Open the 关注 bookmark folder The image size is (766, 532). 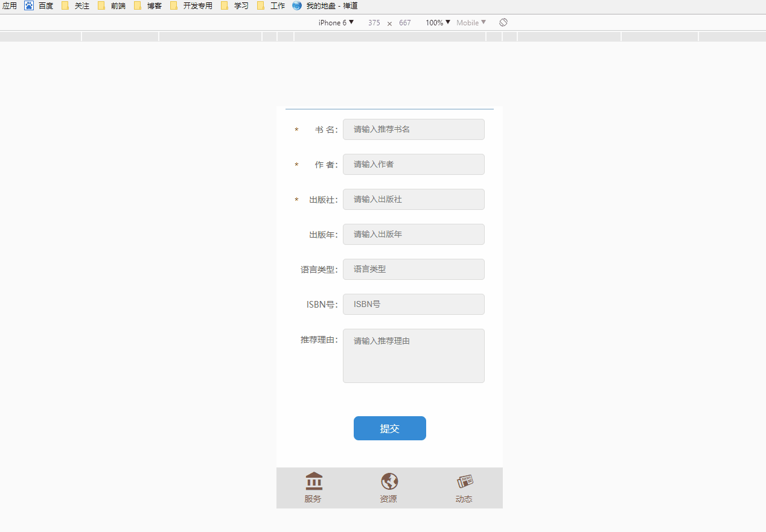(x=75, y=5)
